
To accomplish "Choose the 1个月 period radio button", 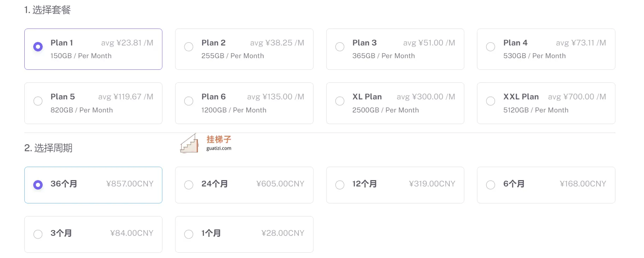I will coord(189,234).
